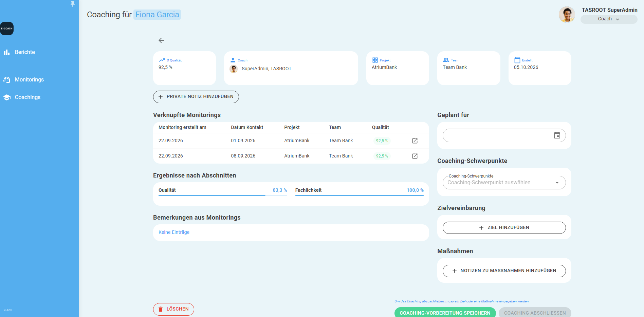Click the Erstellt calendar icon
This screenshot has height=317, width=644.
click(517, 60)
